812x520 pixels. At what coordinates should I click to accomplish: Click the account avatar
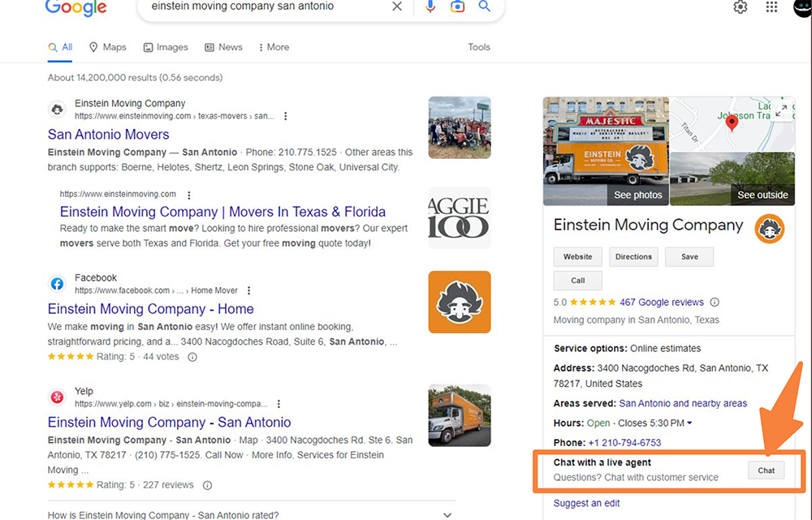coord(803,7)
